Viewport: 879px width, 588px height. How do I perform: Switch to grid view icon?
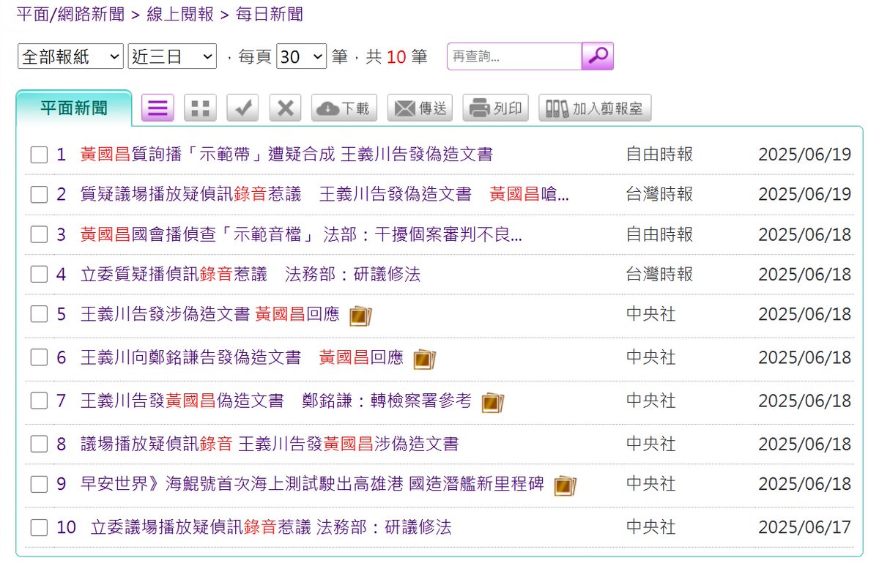click(x=200, y=108)
